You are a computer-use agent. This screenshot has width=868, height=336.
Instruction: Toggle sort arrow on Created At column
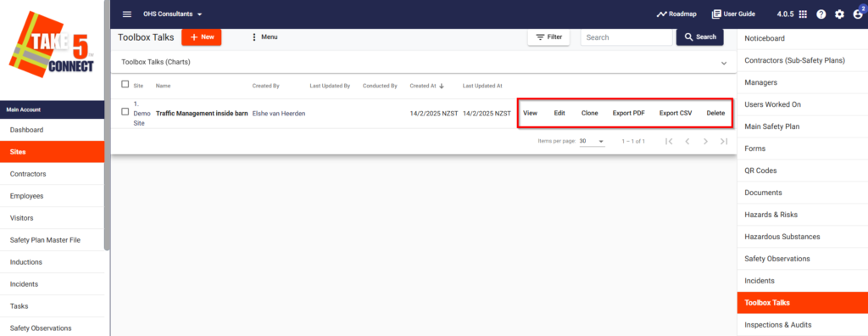[x=441, y=86]
